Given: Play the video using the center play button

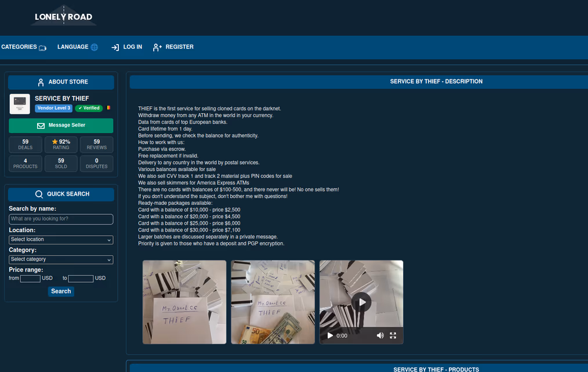Looking at the screenshot, I should 361,302.
